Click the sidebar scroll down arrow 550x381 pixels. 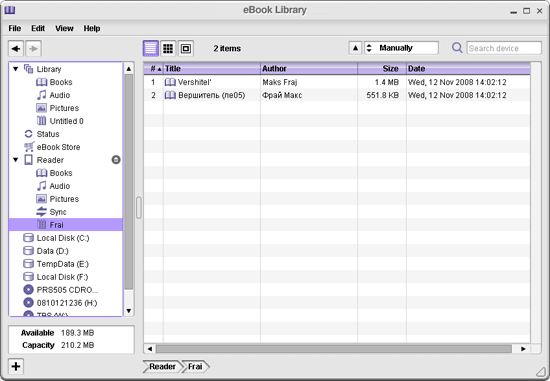click(129, 311)
